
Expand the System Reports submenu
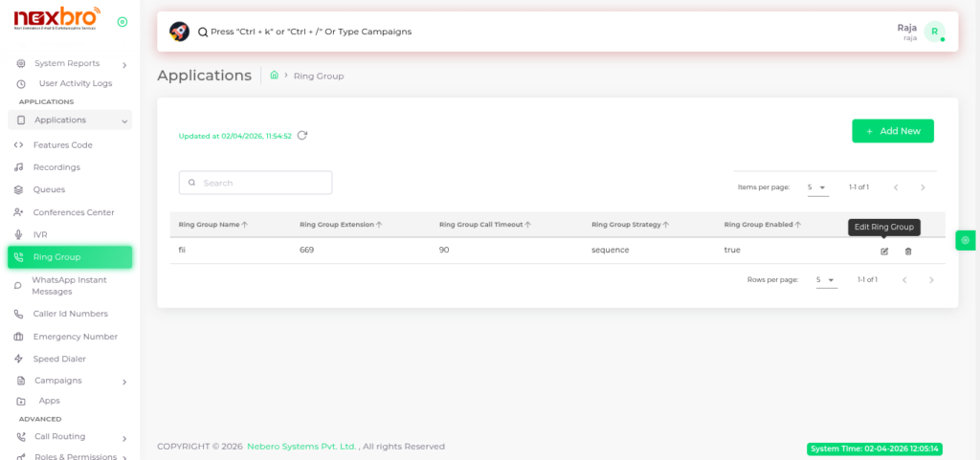70,64
